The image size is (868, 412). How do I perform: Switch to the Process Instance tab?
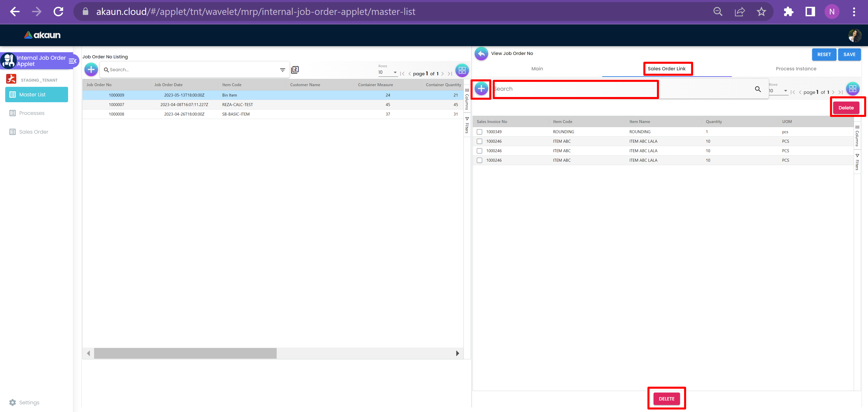pos(796,69)
